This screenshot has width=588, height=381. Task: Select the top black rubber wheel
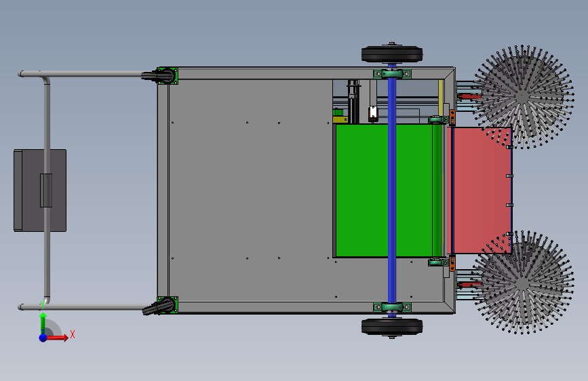pyautogui.click(x=392, y=54)
